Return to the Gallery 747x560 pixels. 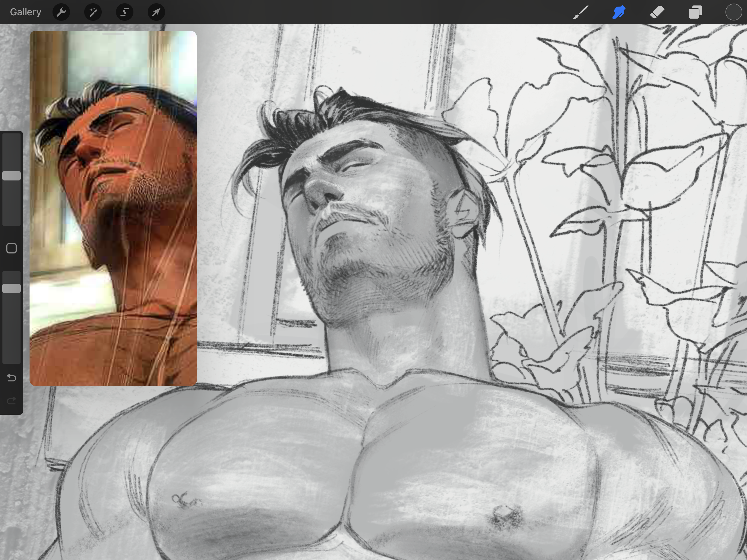pos(26,12)
